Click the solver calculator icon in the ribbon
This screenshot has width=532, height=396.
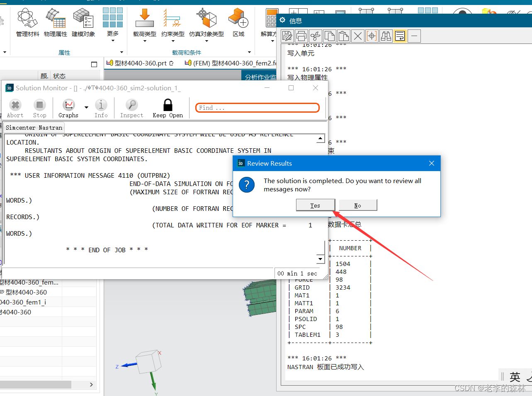click(272, 19)
